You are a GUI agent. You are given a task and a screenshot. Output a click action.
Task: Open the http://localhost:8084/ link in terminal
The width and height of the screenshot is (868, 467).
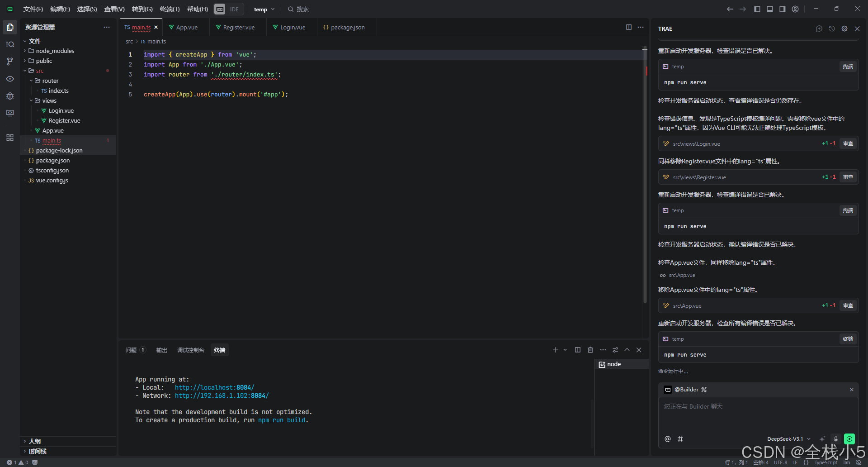coord(214,387)
